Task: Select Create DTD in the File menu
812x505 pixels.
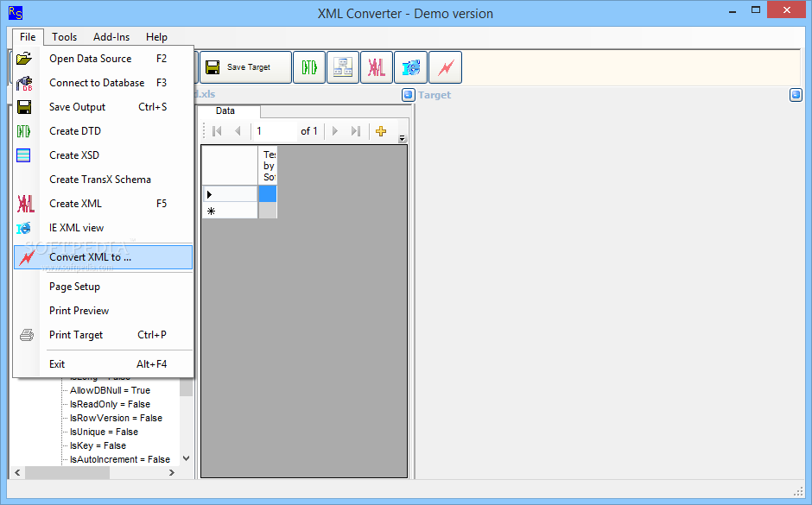Action: click(x=103, y=131)
